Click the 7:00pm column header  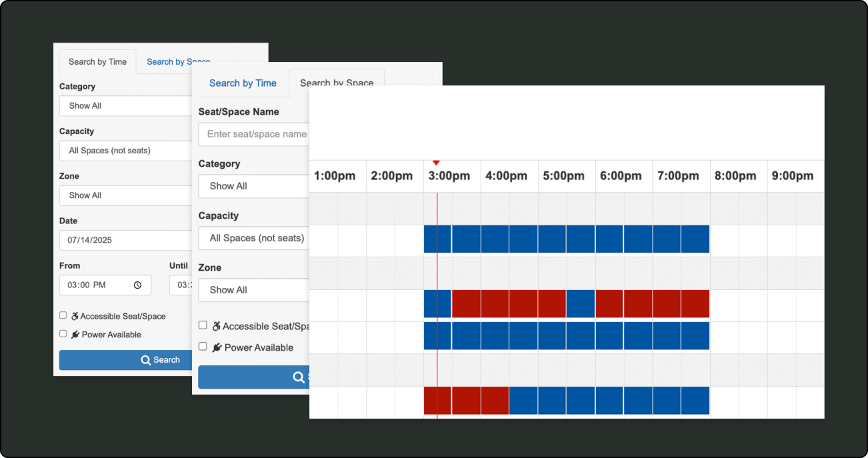click(x=681, y=176)
